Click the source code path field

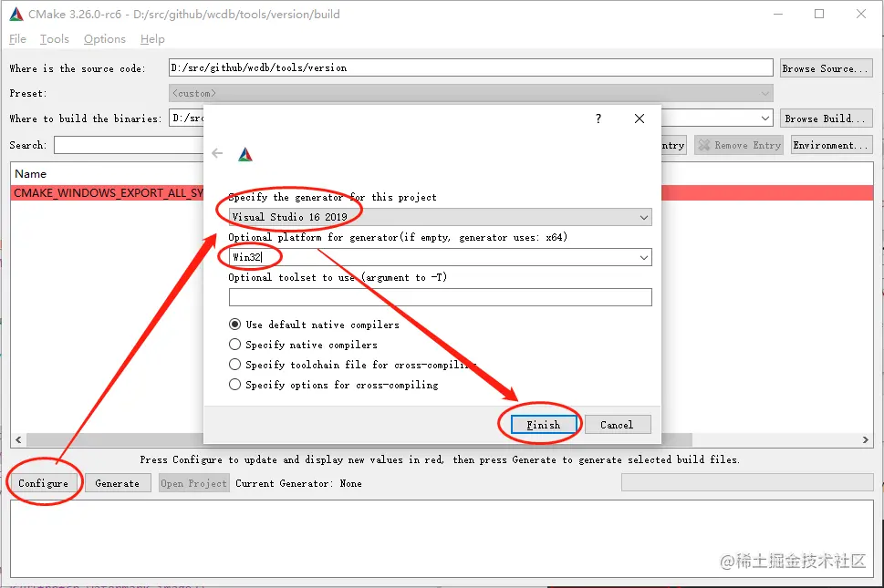tap(471, 67)
